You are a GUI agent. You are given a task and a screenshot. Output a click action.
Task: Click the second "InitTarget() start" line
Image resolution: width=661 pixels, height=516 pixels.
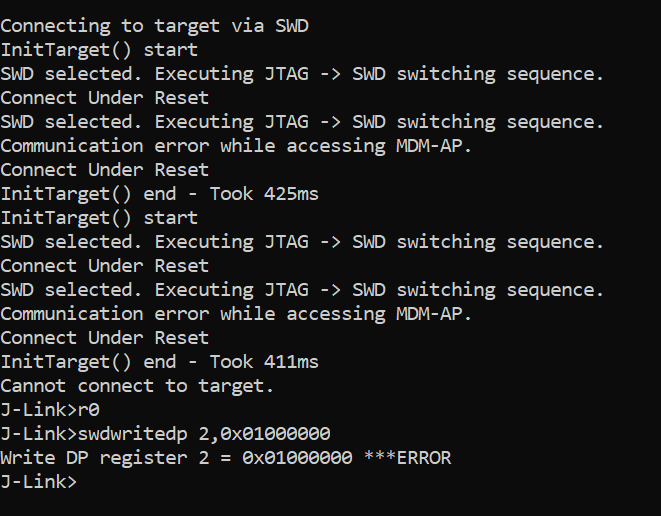tap(99, 218)
